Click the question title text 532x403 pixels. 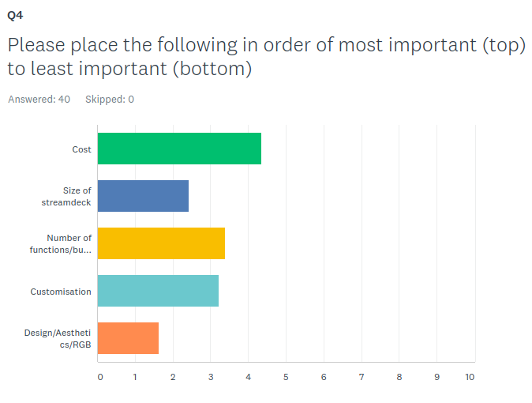(266, 57)
